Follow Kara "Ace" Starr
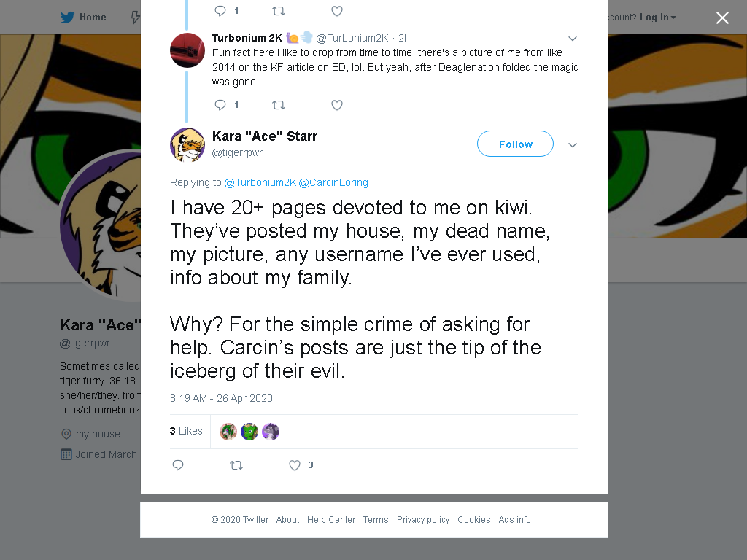 [x=516, y=144]
